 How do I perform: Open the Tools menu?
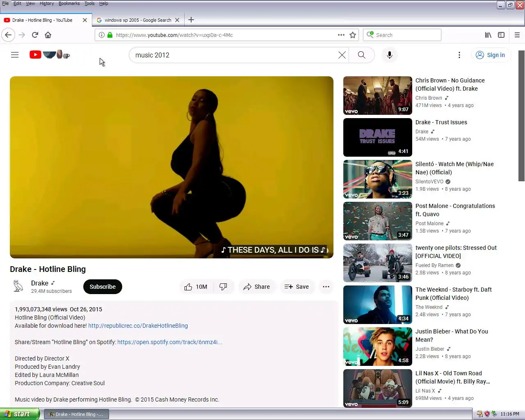coord(89,3)
